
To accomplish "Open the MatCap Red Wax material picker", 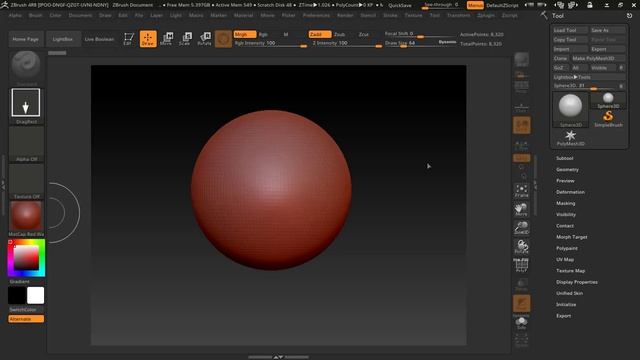I will coord(26,219).
